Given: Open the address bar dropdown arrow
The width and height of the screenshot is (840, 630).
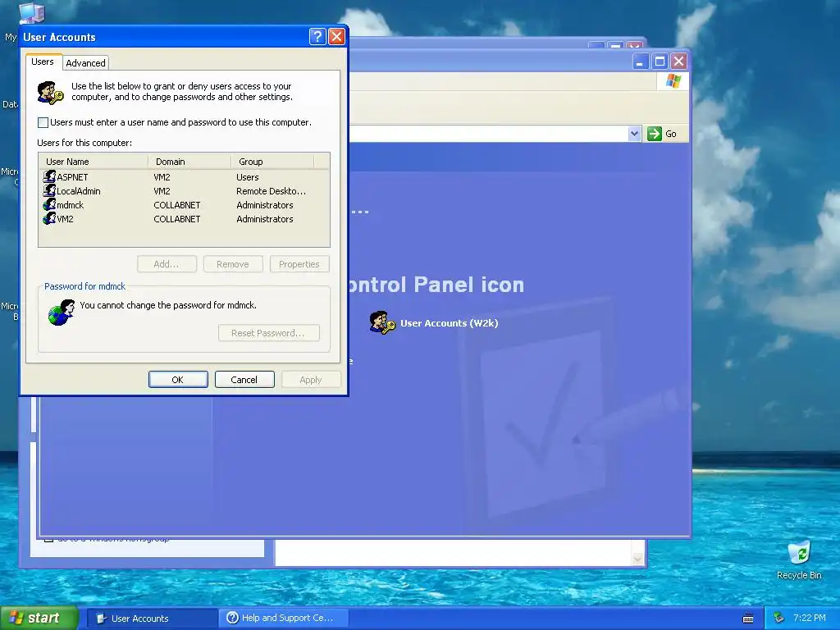Looking at the screenshot, I should point(634,134).
